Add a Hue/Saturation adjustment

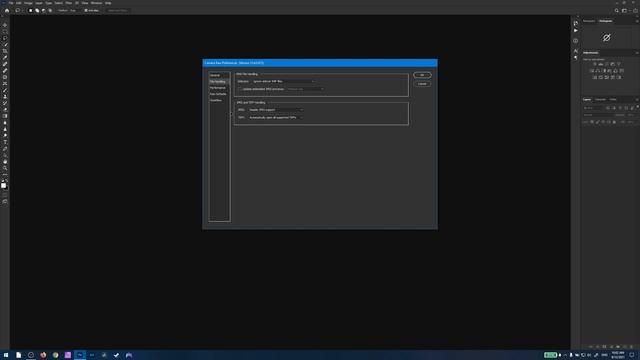click(x=591, y=71)
